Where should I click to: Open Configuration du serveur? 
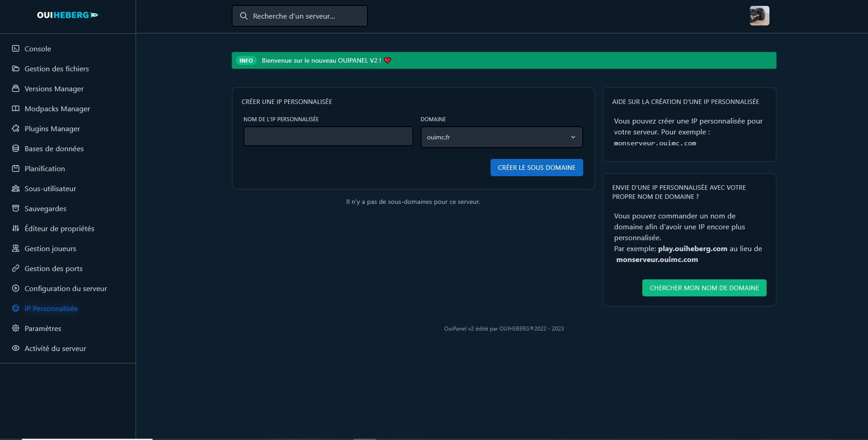coord(66,288)
